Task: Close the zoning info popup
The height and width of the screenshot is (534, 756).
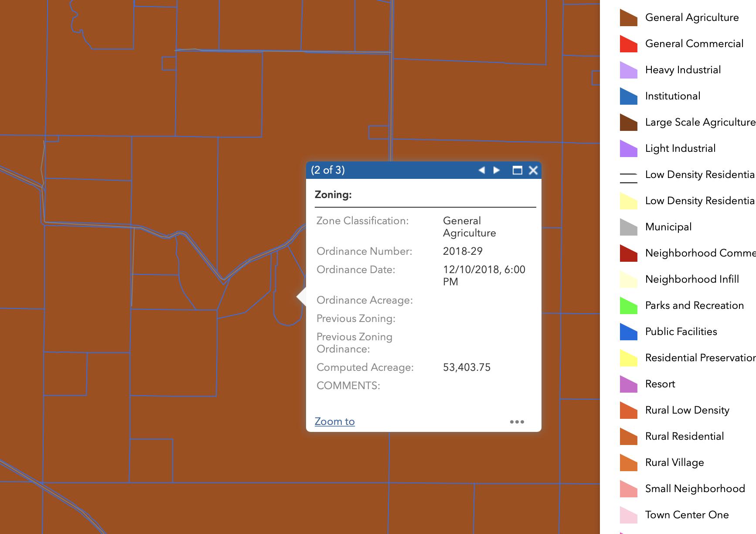Action: 533,170
